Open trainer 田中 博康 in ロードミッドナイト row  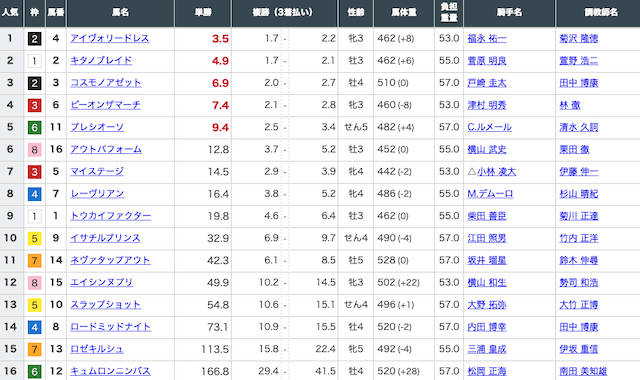click(x=579, y=327)
